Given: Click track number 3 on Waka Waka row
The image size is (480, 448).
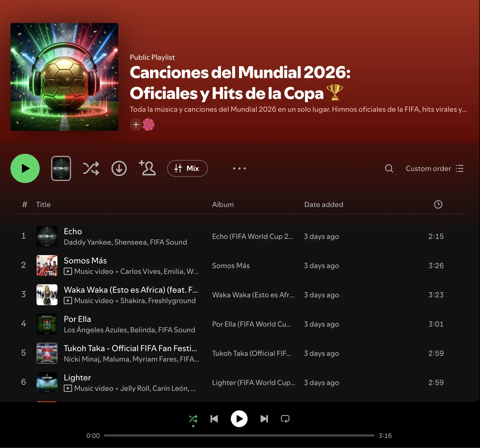Looking at the screenshot, I should [24, 294].
